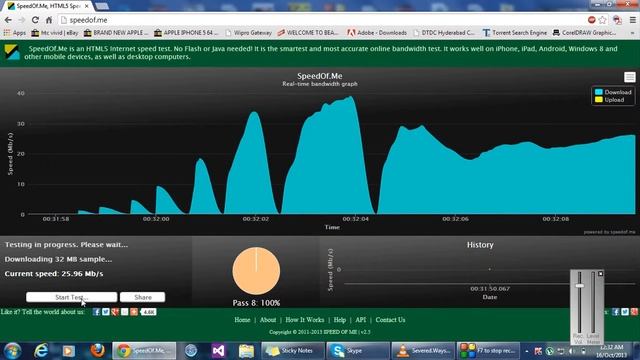The height and width of the screenshot is (360, 640).
Task: Click the Level Meter bar
Action: click(x=593, y=302)
